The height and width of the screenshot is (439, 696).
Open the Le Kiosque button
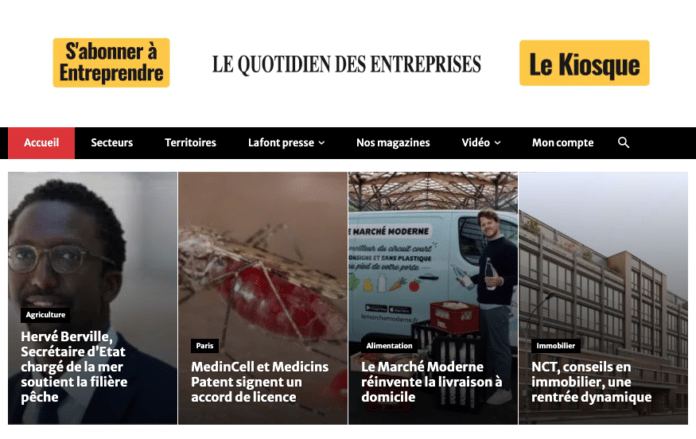click(x=584, y=63)
